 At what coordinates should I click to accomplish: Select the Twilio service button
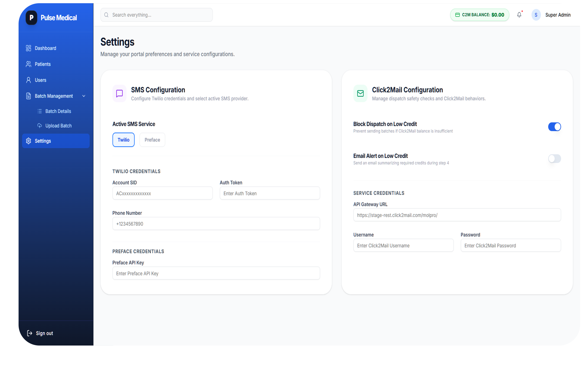(123, 139)
